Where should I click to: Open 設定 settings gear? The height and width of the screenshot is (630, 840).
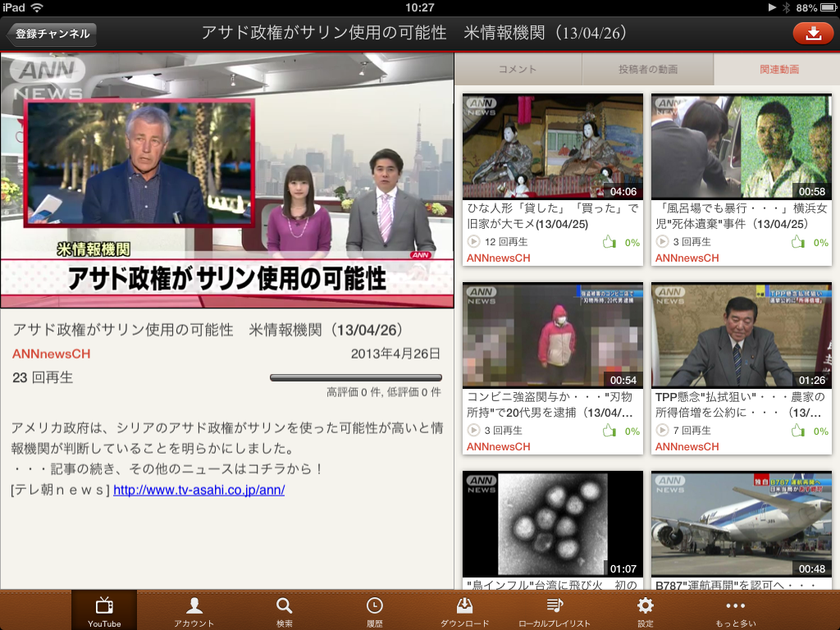645,610
